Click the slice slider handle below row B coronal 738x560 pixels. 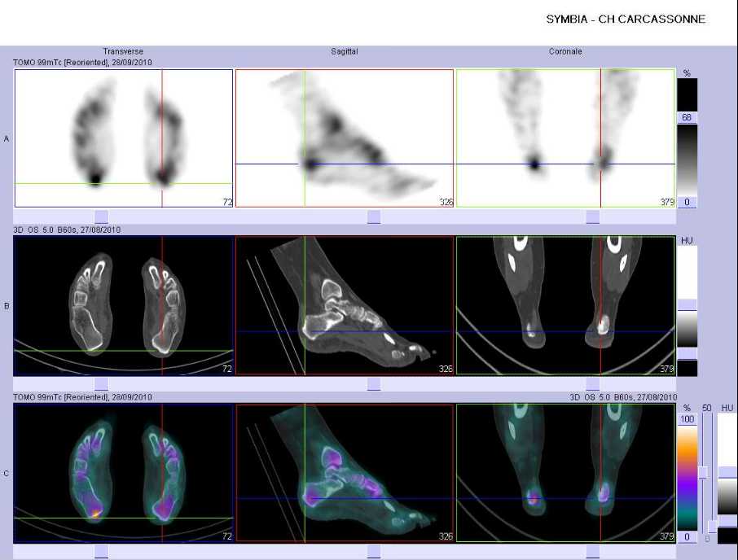[x=592, y=384]
